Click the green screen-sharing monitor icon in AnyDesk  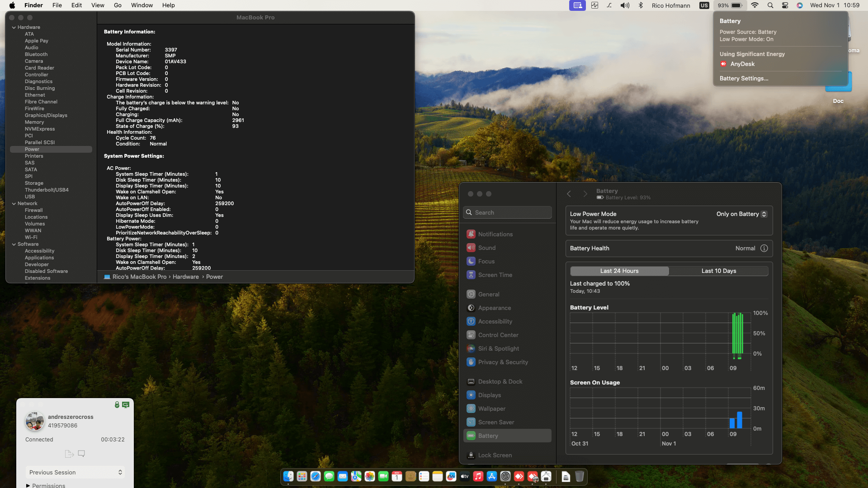126,405
